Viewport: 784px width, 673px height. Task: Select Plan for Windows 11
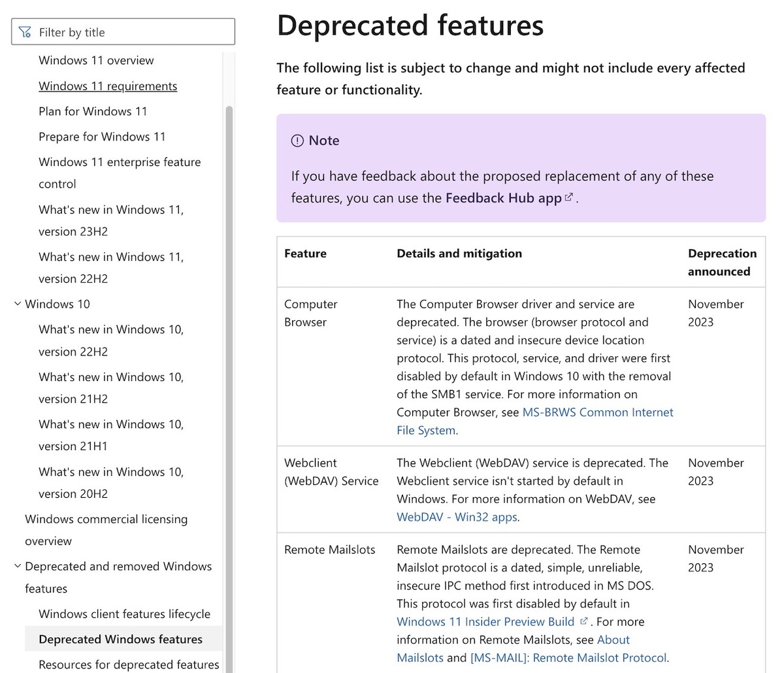pyautogui.click(x=93, y=111)
